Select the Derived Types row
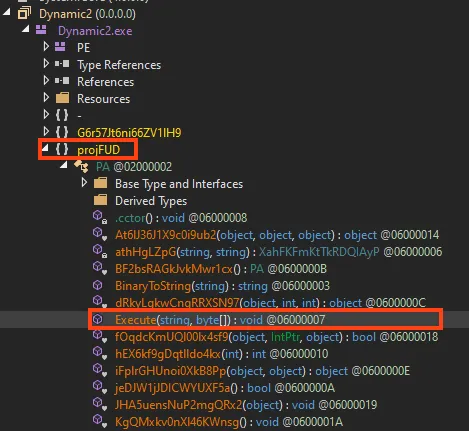 [151, 201]
